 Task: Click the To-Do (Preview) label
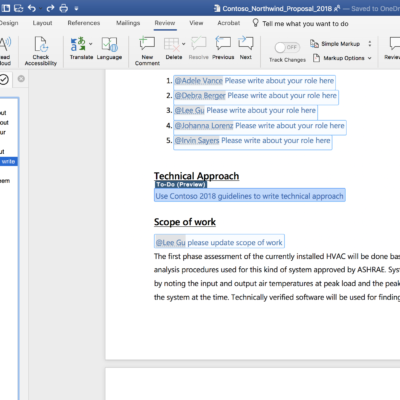pyautogui.click(x=181, y=184)
